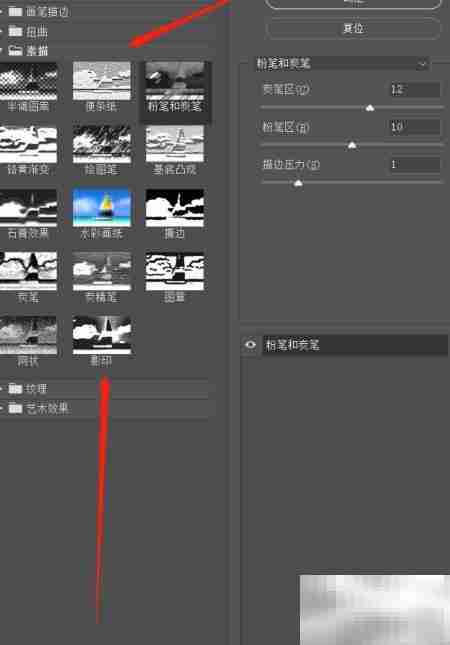Click the 描边压力 value field

pyautogui.click(x=415, y=165)
